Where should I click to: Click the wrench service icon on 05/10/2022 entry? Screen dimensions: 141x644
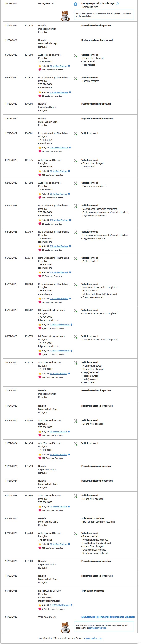pos(75,55)
